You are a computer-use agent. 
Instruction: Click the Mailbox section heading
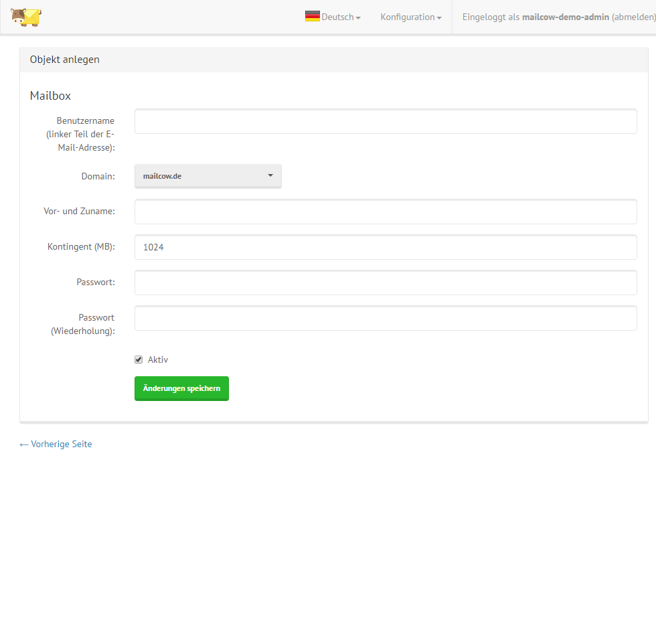[x=50, y=96]
